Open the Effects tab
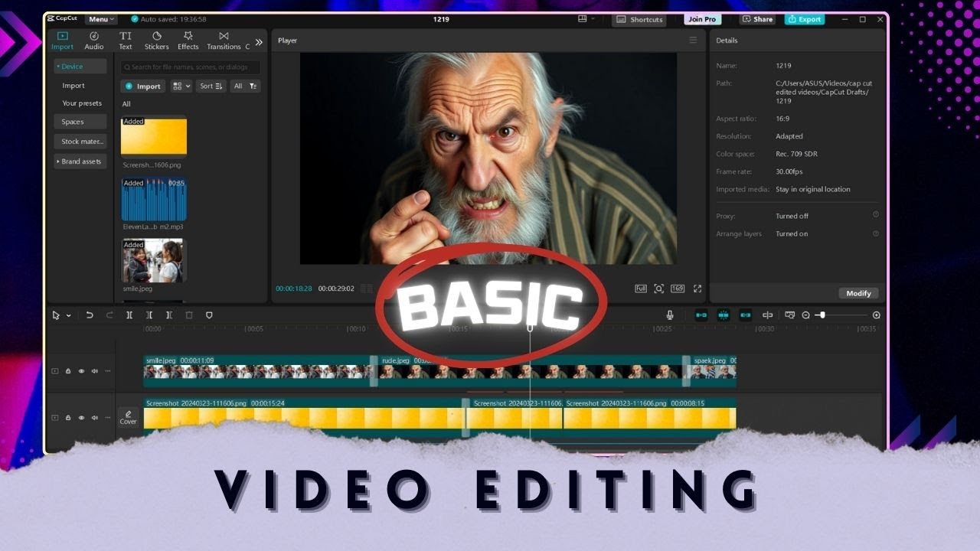 click(188, 41)
